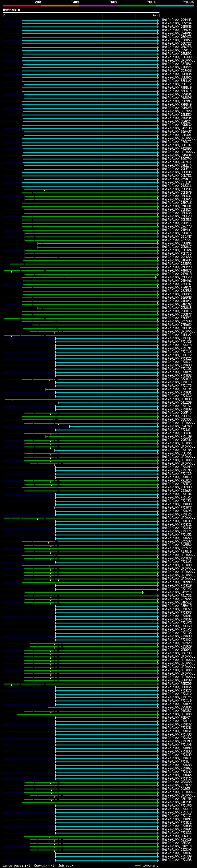Click the green ~80% identity legend segment

[x=137, y=6]
